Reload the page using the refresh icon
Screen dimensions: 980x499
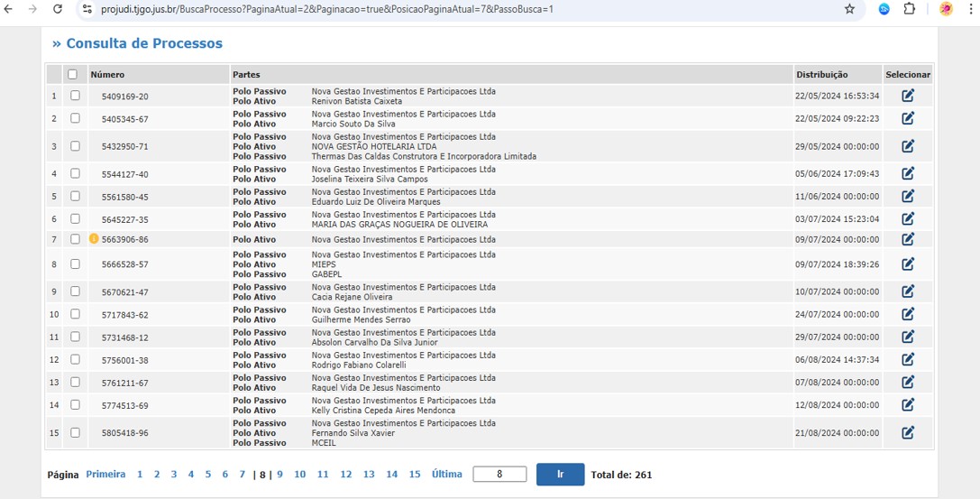coord(58,9)
